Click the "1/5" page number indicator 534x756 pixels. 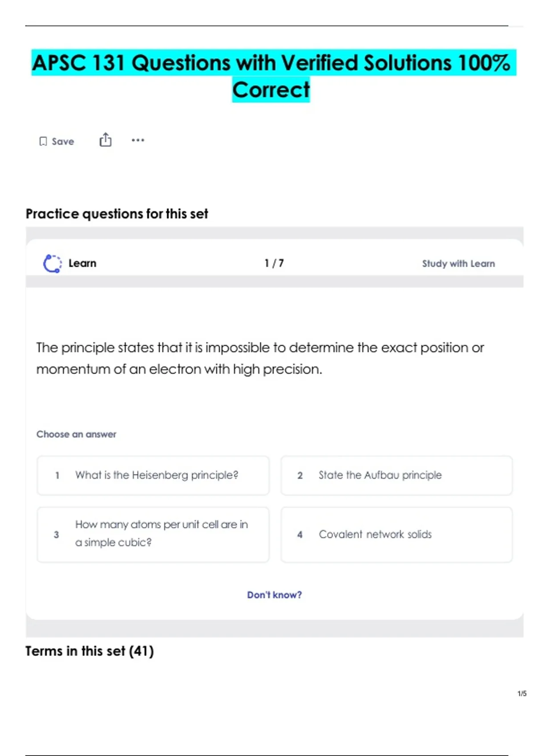(522, 693)
